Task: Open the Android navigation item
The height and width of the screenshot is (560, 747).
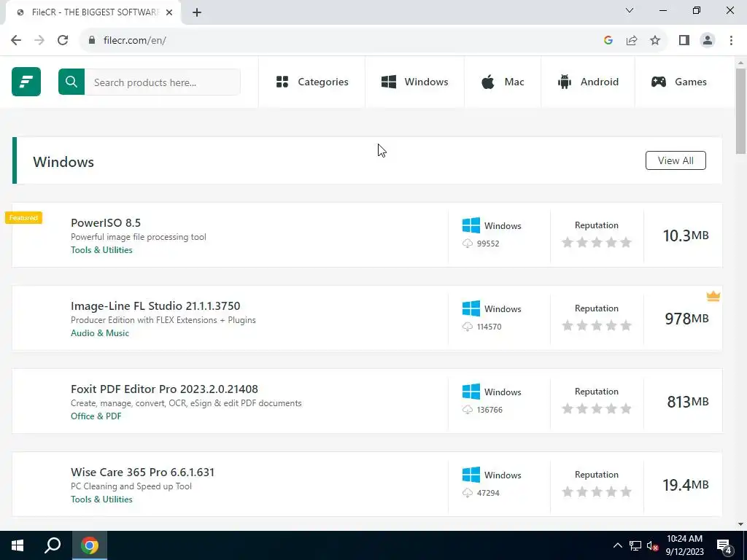Action: click(x=588, y=82)
